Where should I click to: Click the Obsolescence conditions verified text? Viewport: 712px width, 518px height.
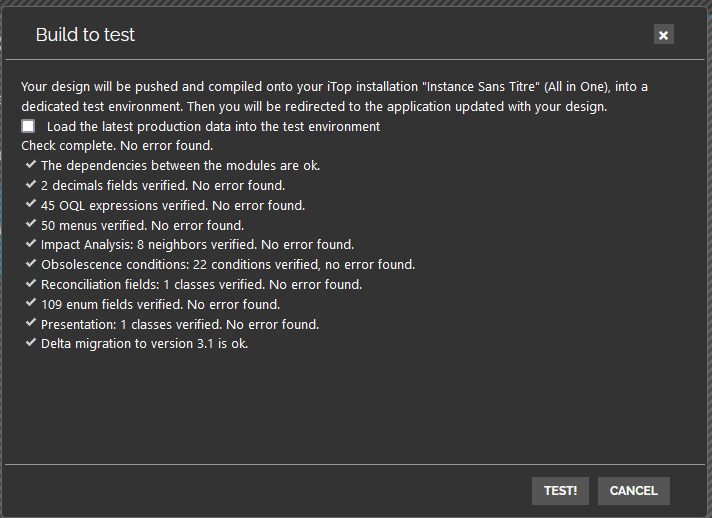pyautogui.click(x=227, y=265)
